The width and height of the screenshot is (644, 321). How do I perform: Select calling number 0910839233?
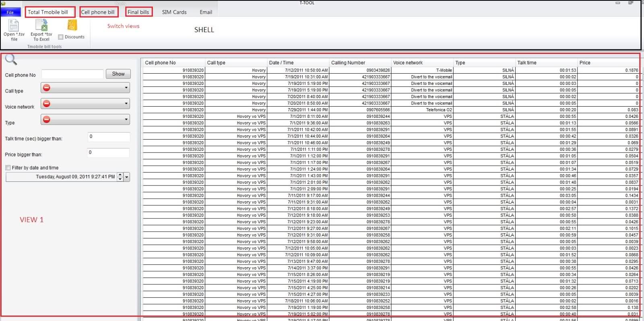(360, 294)
